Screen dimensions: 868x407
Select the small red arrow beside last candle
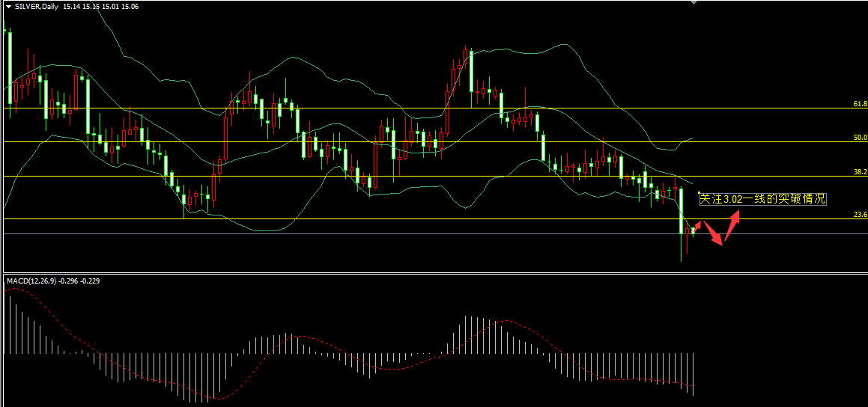[697, 224]
